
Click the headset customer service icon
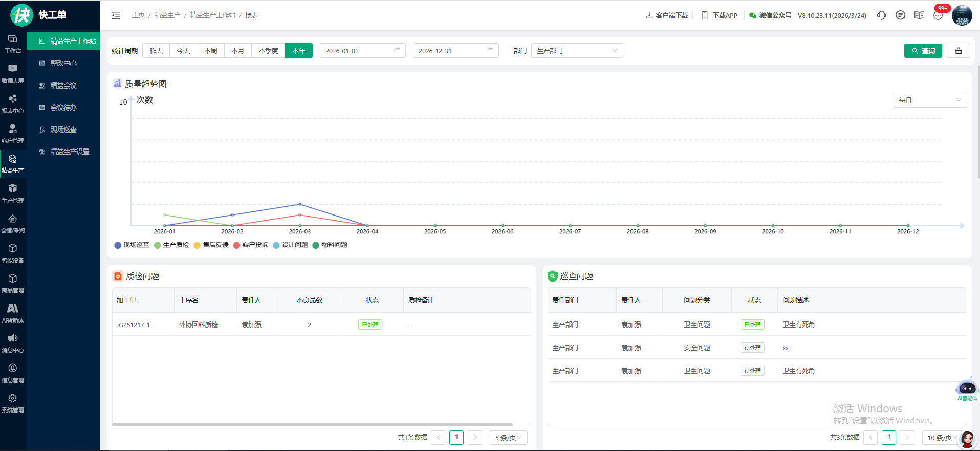click(x=881, y=15)
